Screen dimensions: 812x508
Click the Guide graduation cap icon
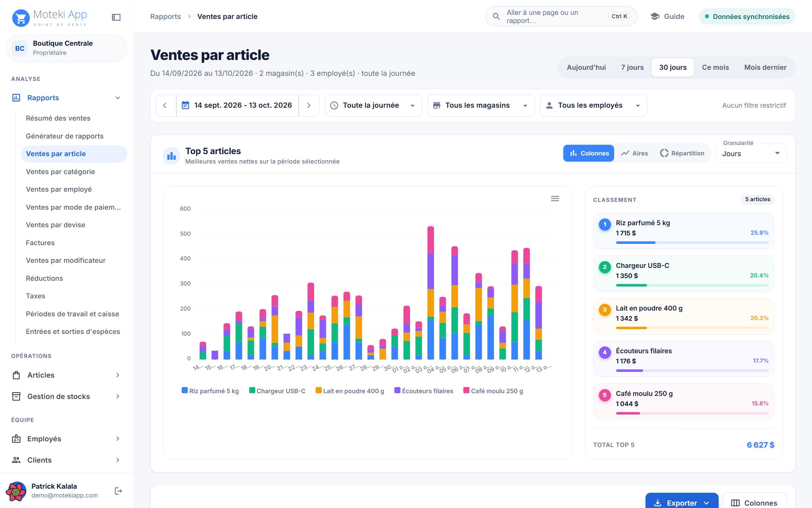click(x=655, y=16)
